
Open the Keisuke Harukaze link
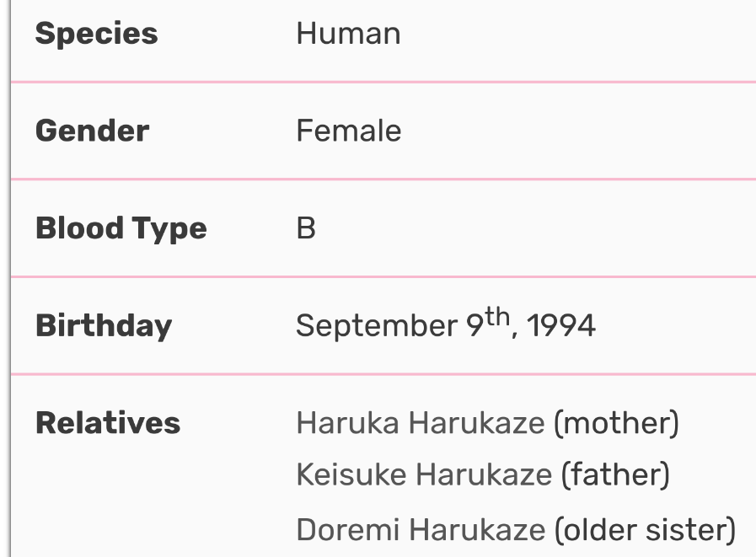[x=423, y=476]
